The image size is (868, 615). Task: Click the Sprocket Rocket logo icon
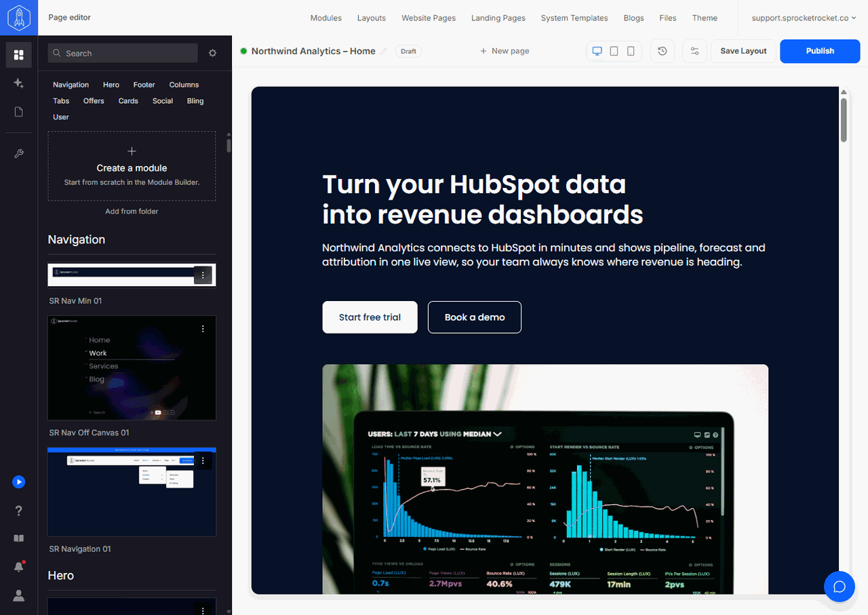19,18
